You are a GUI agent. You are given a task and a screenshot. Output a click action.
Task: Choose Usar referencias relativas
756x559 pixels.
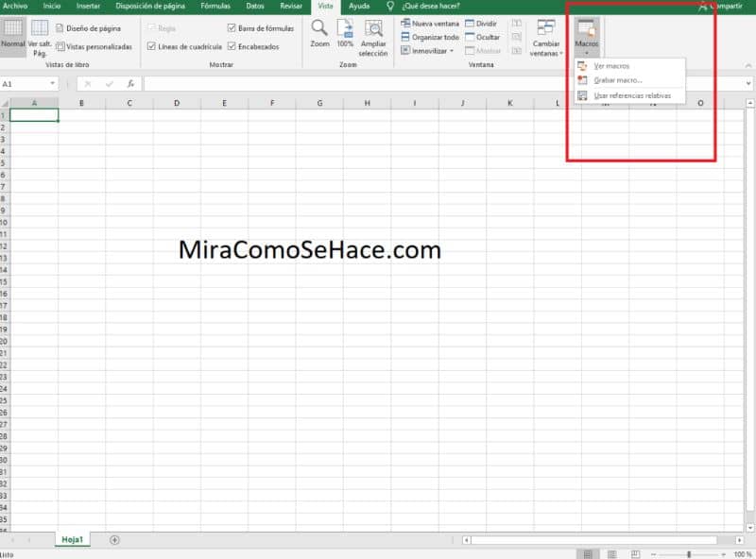tap(629, 95)
